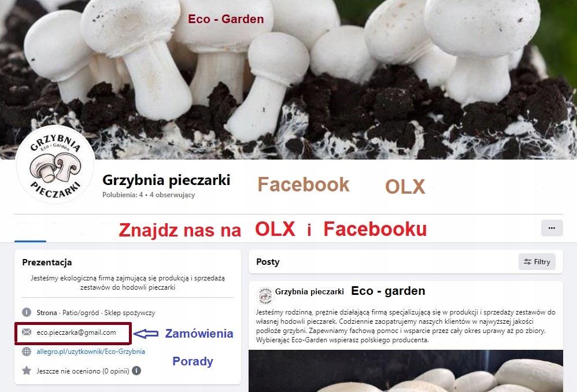The height and width of the screenshot is (392, 577).
Task: Click the info icon beside Strona
Action: [27, 312]
